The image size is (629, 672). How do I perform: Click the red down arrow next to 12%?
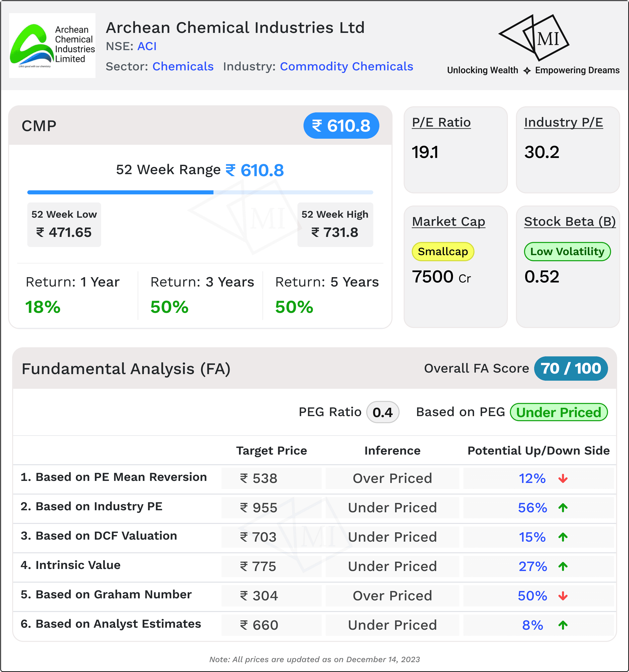[x=563, y=478]
